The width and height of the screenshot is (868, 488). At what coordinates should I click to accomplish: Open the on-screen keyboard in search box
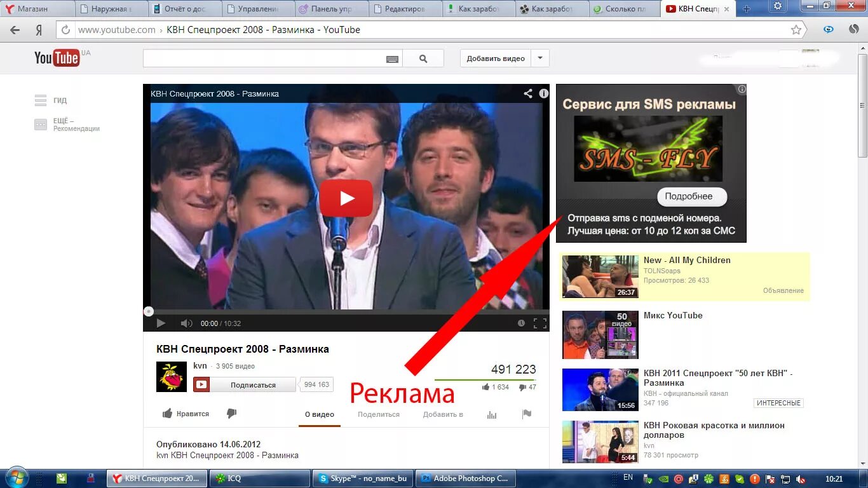392,59
